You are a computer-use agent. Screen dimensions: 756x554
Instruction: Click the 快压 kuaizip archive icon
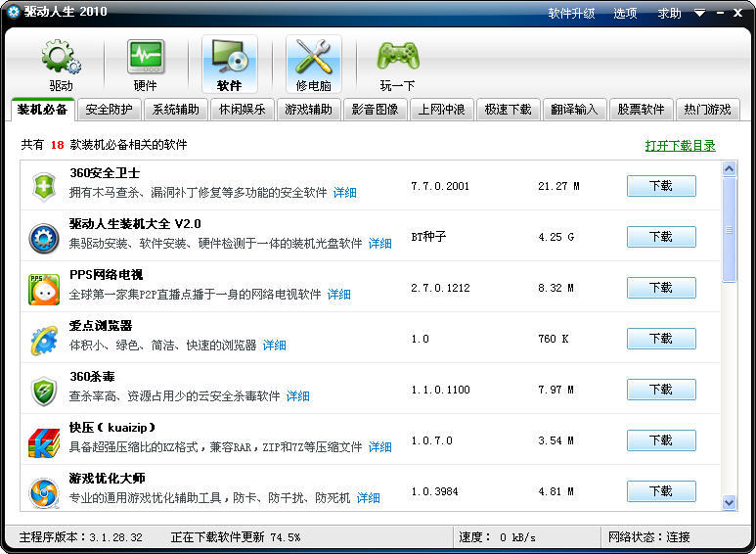pos(44,440)
